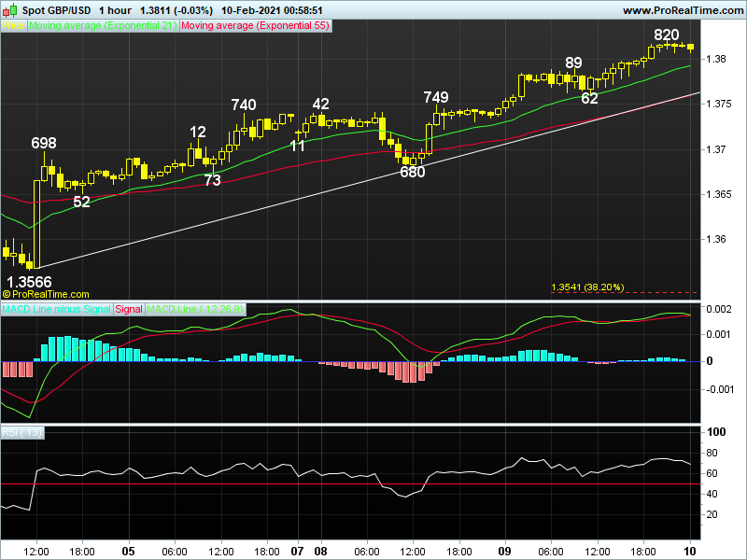Screen dimensions: 747x560
Task: Select the yellow Price legend label
Action: [x=14, y=26]
